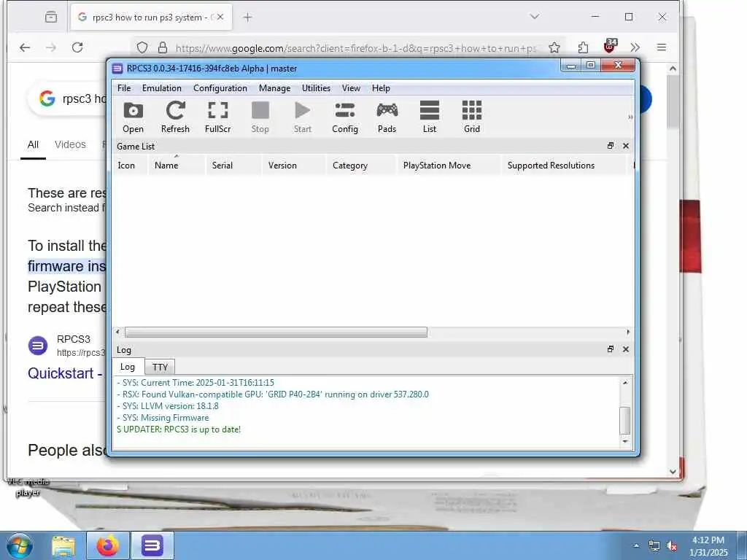
Task: Close the rpsc3 search Firefox tab
Action: pyautogui.click(x=220, y=17)
